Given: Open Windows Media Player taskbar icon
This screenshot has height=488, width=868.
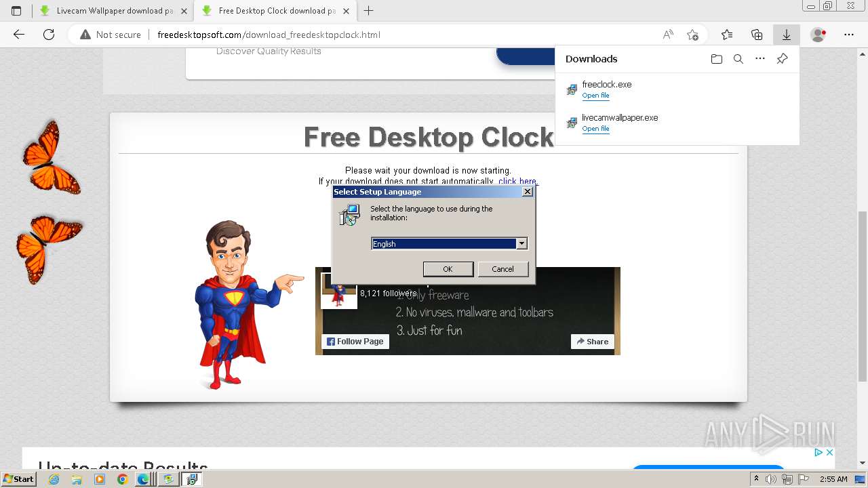Looking at the screenshot, I should tap(100, 479).
